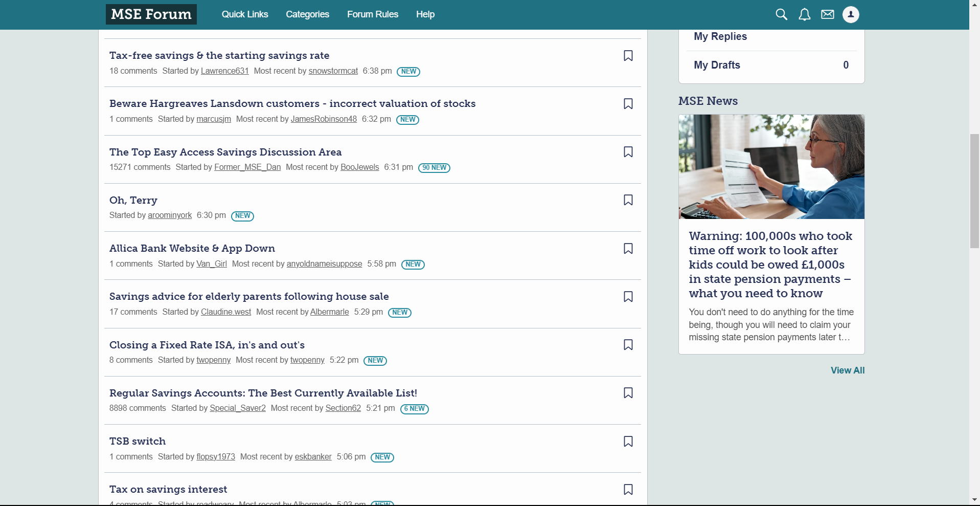Bookmark the Savings advice for elderly parents thread
The image size is (980, 506).
click(628, 297)
